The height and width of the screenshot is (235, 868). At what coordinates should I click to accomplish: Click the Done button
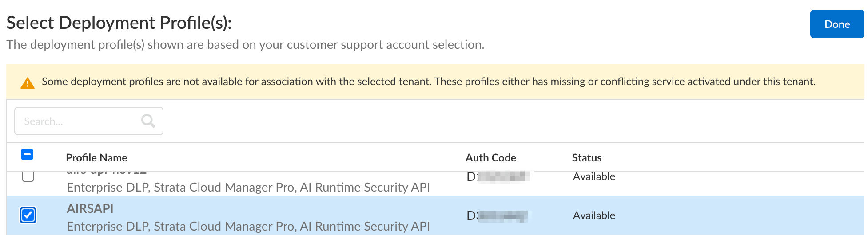pyautogui.click(x=836, y=24)
